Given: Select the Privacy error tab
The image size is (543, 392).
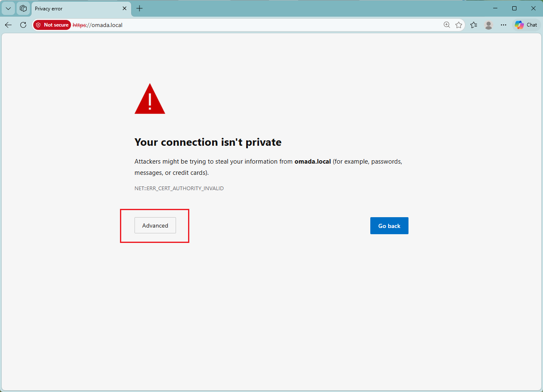Looking at the screenshot, I should tap(81, 8).
